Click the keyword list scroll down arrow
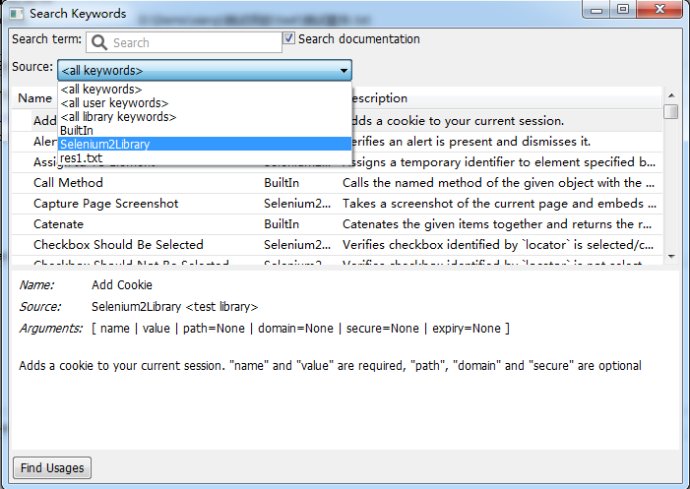690x489 pixels. 671,256
